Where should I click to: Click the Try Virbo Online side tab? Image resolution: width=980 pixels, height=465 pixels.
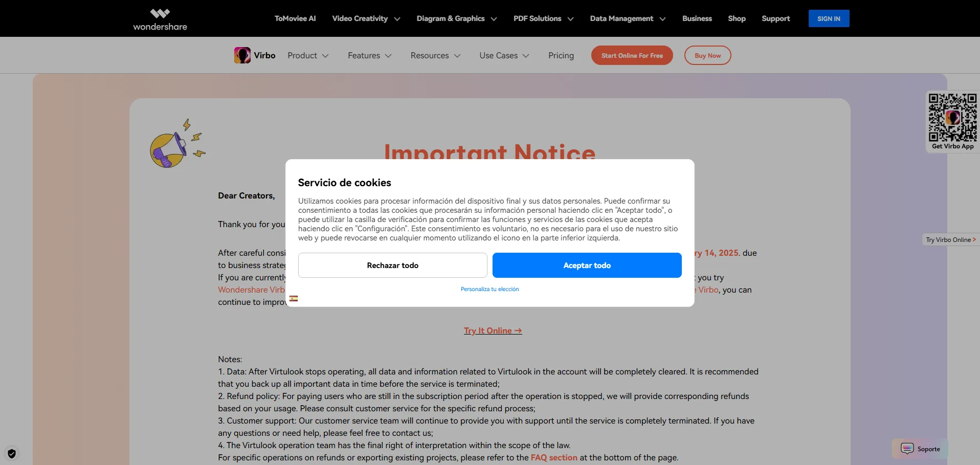(x=950, y=239)
